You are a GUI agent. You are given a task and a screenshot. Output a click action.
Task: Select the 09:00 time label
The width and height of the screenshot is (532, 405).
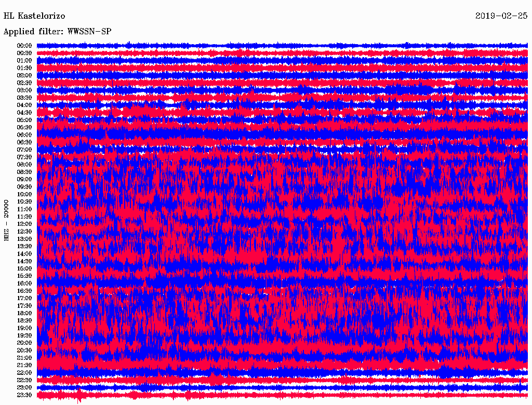tap(24, 180)
